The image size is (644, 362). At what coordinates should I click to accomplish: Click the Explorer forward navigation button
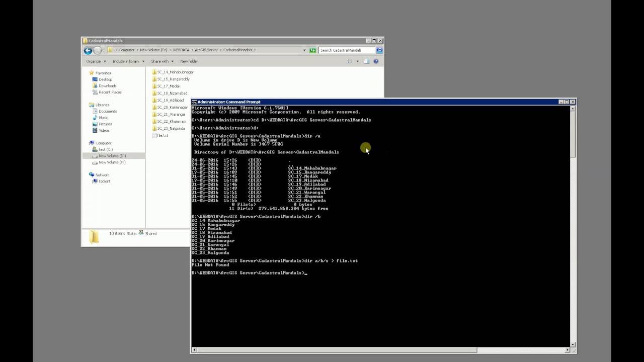point(97,50)
